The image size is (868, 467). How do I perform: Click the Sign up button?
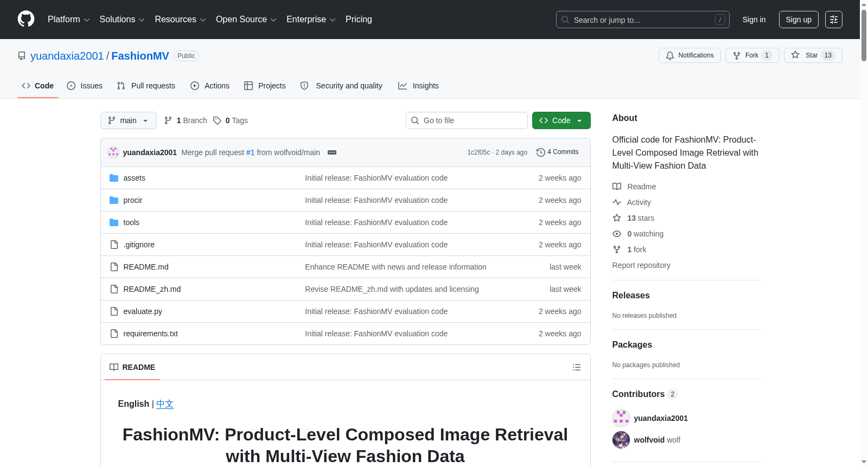799,20
